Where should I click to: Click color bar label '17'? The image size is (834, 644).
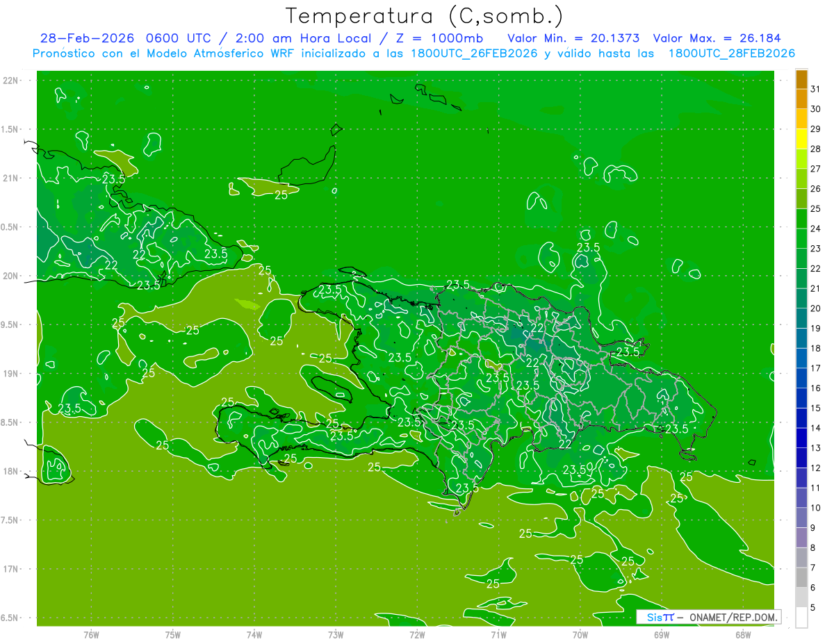816,368
